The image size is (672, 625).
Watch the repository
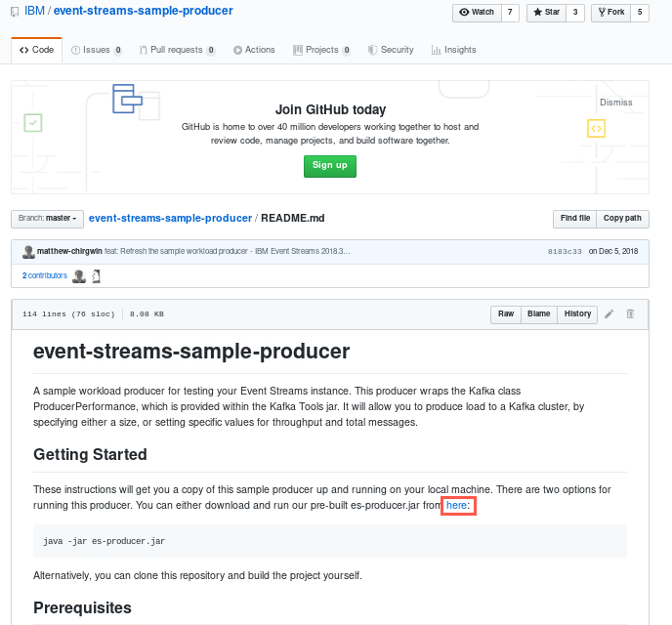coord(477,13)
